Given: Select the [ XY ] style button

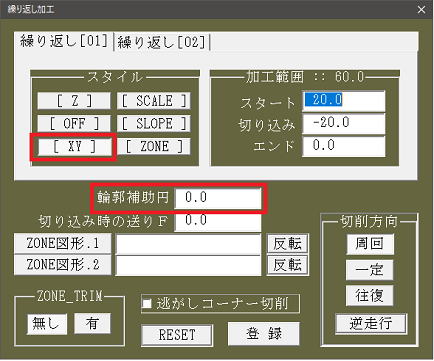Looking at the screenshot, I should click(74, 147).
